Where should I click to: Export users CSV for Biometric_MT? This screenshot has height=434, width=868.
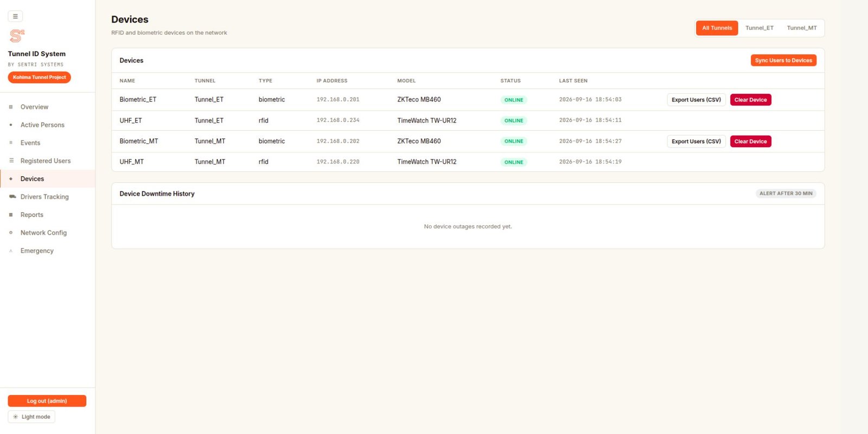(x=696, y=142)
